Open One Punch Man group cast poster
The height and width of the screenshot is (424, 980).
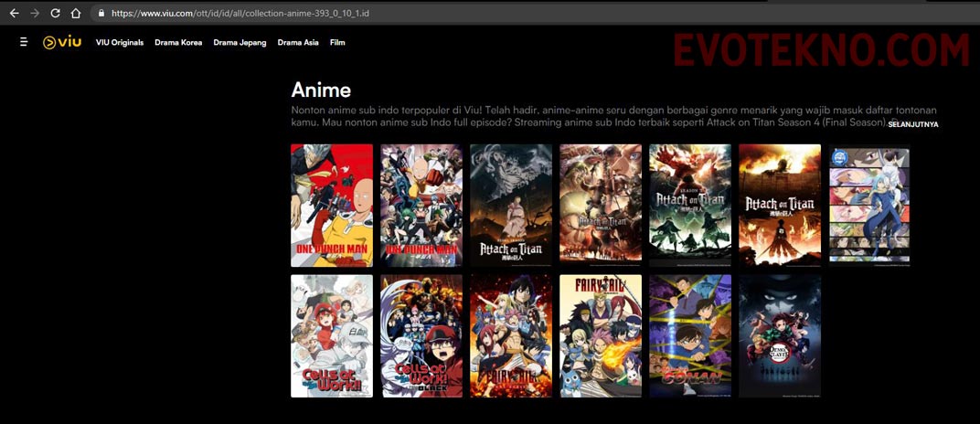(421, 206)
